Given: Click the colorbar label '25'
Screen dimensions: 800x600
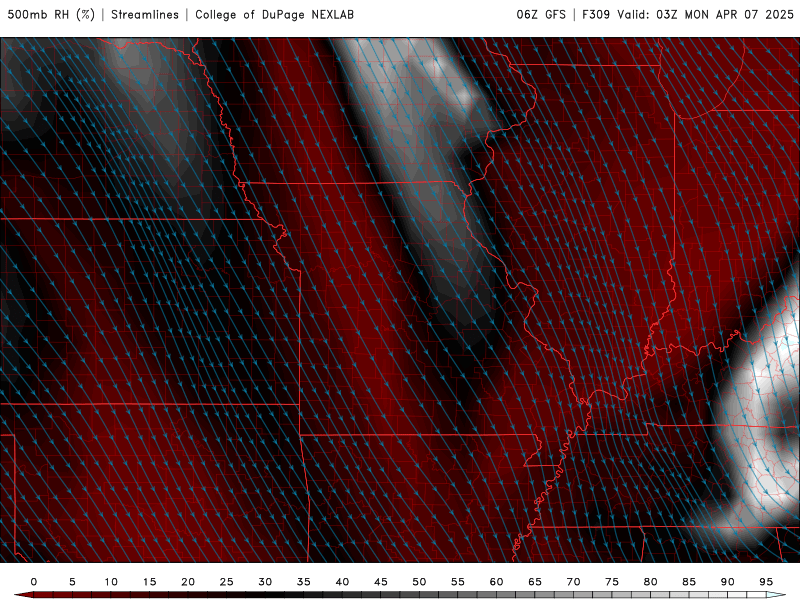Looking at the screenshot, I should tap(227, 582).
